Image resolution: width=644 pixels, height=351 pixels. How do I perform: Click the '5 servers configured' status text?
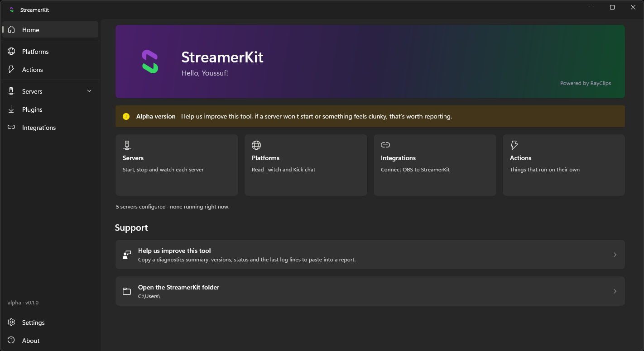coord(173,207)
